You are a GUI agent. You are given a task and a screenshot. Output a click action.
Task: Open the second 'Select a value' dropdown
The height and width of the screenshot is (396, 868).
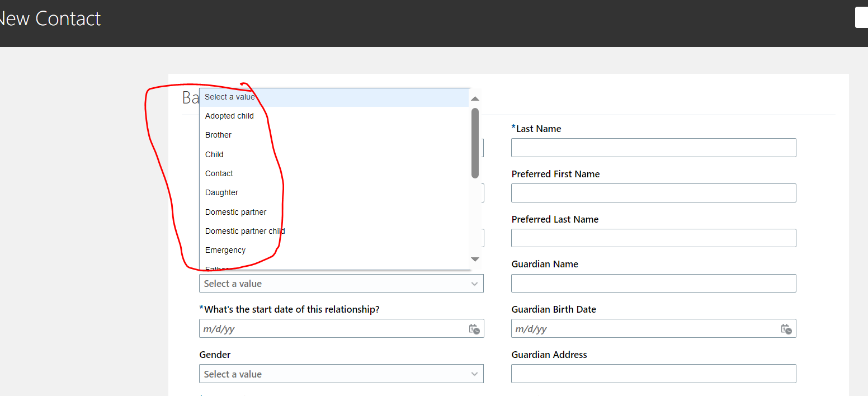(x=341, y=284)
